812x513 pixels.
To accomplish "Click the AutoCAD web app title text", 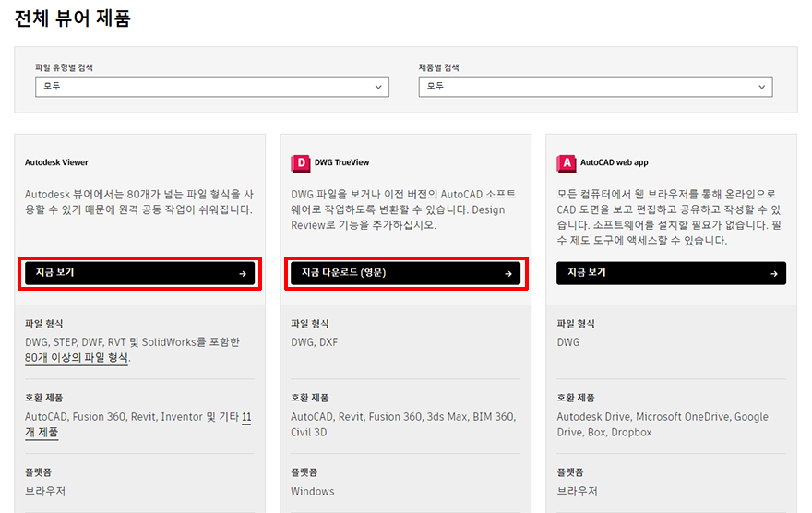I will (615, 162).
